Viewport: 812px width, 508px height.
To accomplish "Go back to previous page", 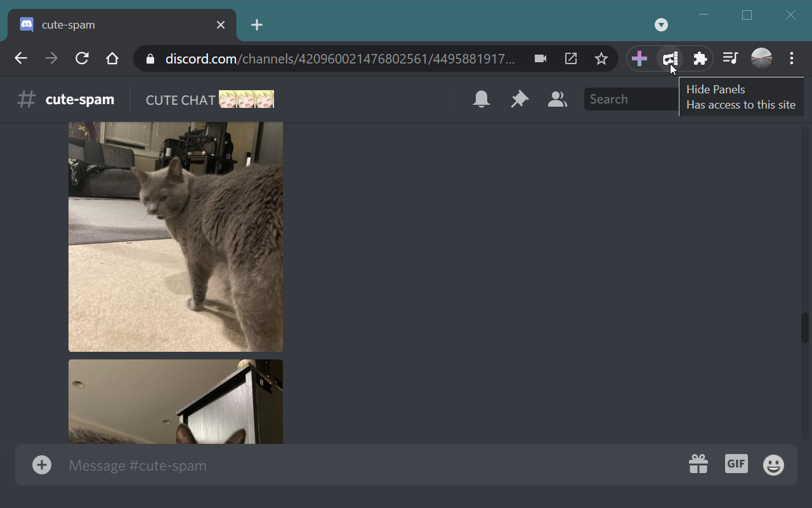I will 21,58.
